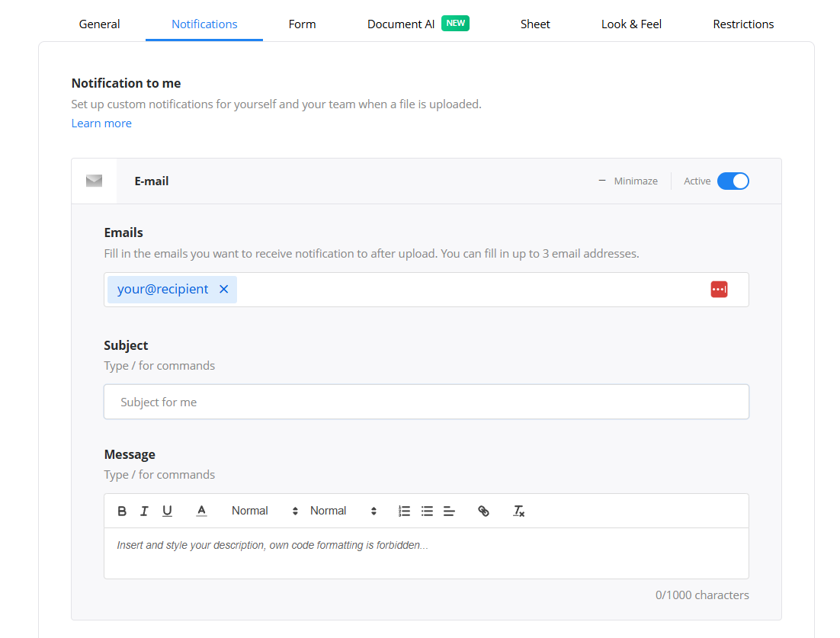The image size is (840, 638).
Task: Clear text formatting in message
Action: click(518, 511)
